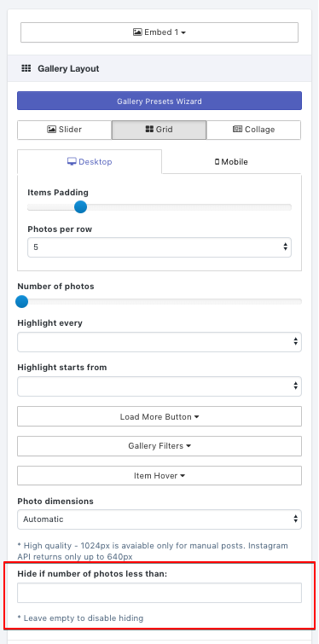Image resolution: width=319 pixels, height=644 pixels.
Task: Click the Desktop monitor icon
Action: tap(72, 161)
